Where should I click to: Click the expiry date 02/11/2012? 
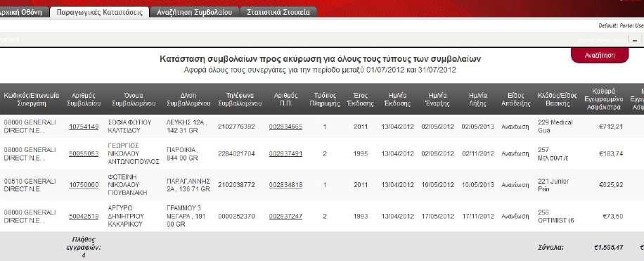(x=477, y=154)
